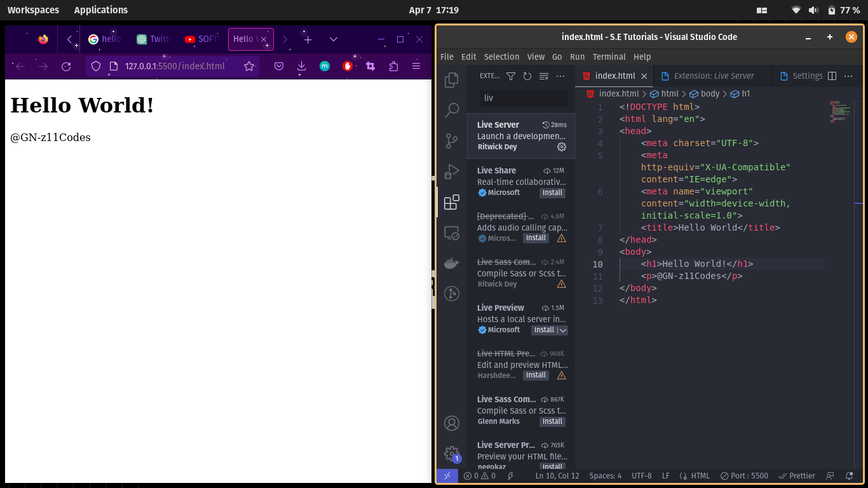Screen dimensions: 868x488
Task: Open the Terminal menu
Action: [609, 57]
